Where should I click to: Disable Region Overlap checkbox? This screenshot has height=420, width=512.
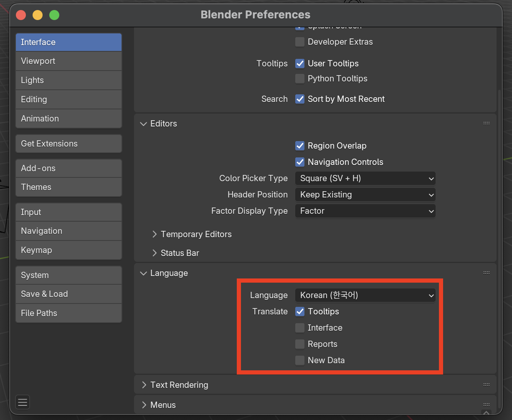300,146
